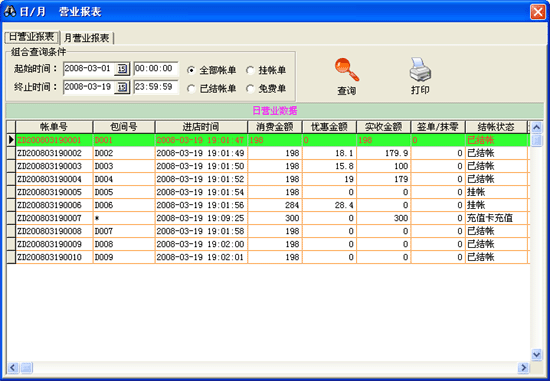
Task: Click the 充值卡充值 status cell
Action: point(496,218)
